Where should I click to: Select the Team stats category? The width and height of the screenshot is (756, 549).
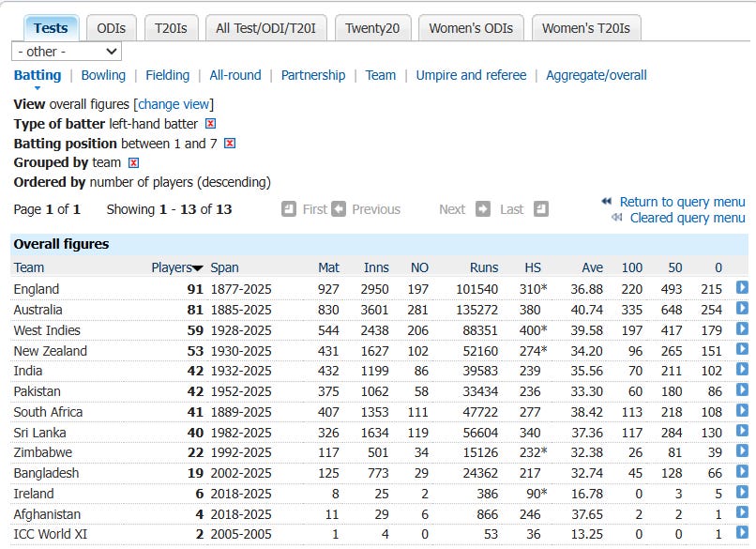coord(381,75)
